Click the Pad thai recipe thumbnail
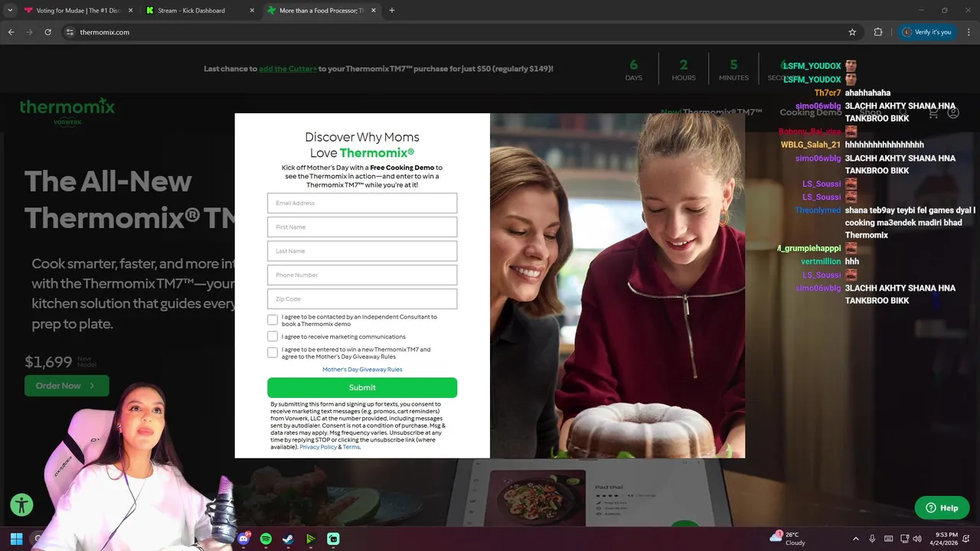Viewport: 980px width, 551px height. tap(536, 497)
